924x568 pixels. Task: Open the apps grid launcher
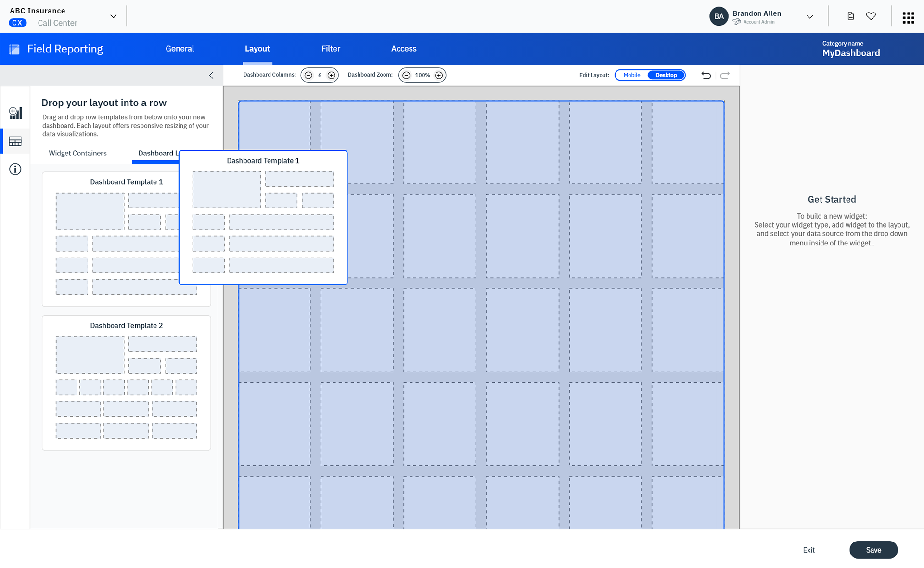point(909,18)
